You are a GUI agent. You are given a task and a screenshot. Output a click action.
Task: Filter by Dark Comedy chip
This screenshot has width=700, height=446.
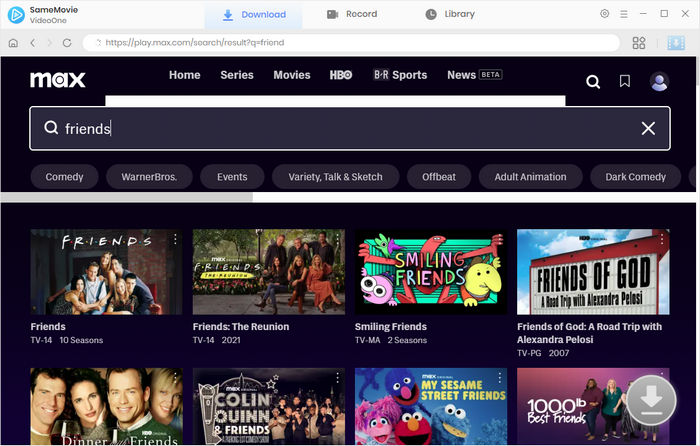[x=635, y=177]
